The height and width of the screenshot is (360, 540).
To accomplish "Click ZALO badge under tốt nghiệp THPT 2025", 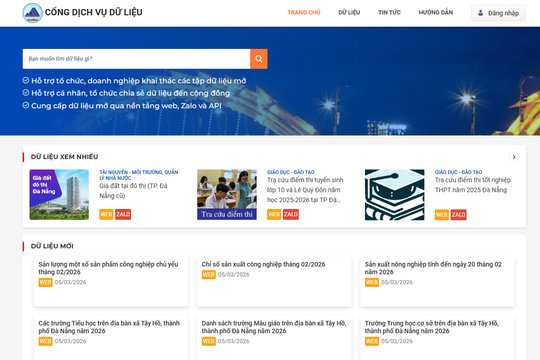I will click(458, 215).
